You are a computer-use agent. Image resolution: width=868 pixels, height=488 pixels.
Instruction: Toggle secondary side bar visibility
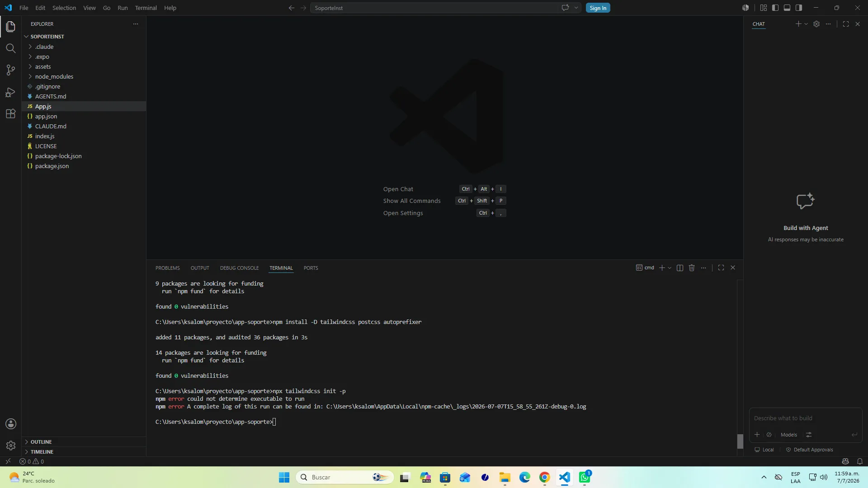pos(799,8)
